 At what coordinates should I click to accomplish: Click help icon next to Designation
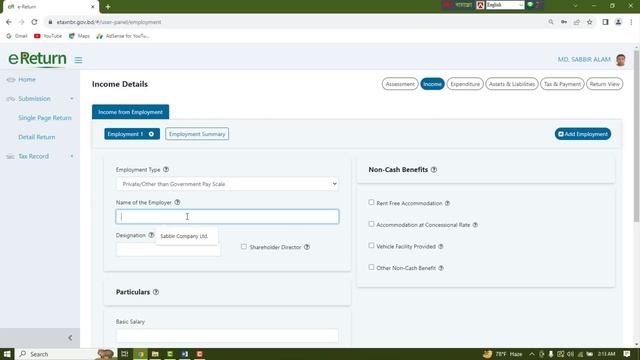(151, 235)
